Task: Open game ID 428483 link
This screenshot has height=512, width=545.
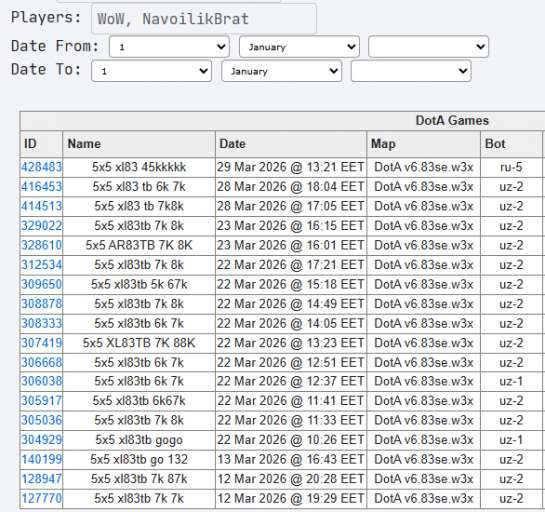Action: (41, 167)
